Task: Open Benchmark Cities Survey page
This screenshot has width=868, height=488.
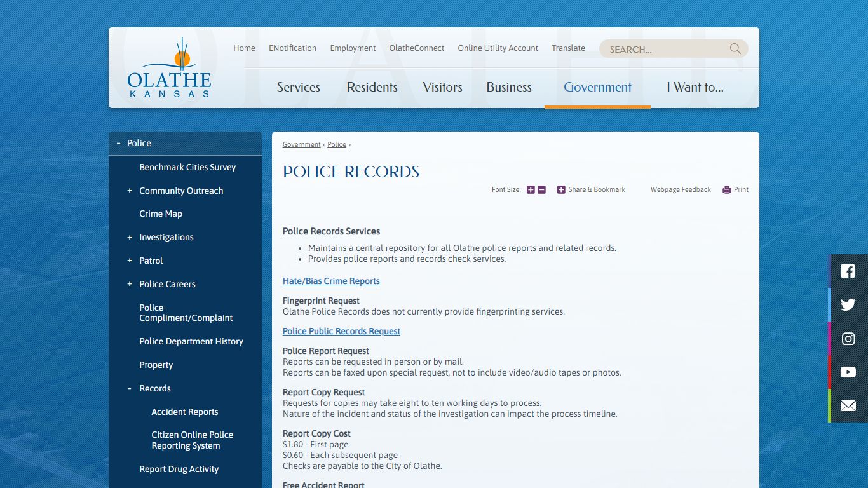Action: pos(187,167)
